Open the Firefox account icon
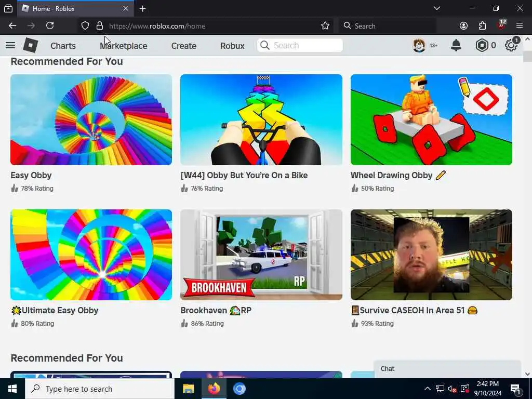The width and height of the screenshot is (532, 399). tap(463, 26)
